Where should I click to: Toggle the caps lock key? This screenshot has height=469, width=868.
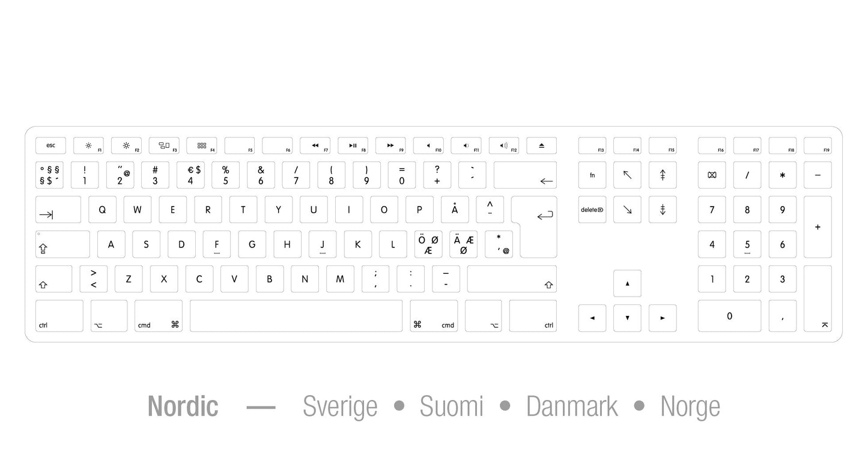62,244
